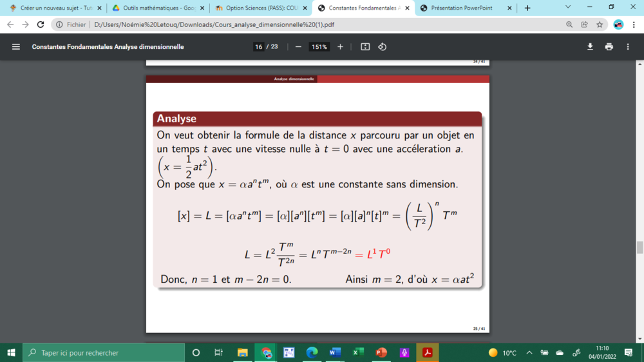The width and height of the screenshot is (644, 362).
Task: Click the battery icon in tray
Action: tap(544, 352)
